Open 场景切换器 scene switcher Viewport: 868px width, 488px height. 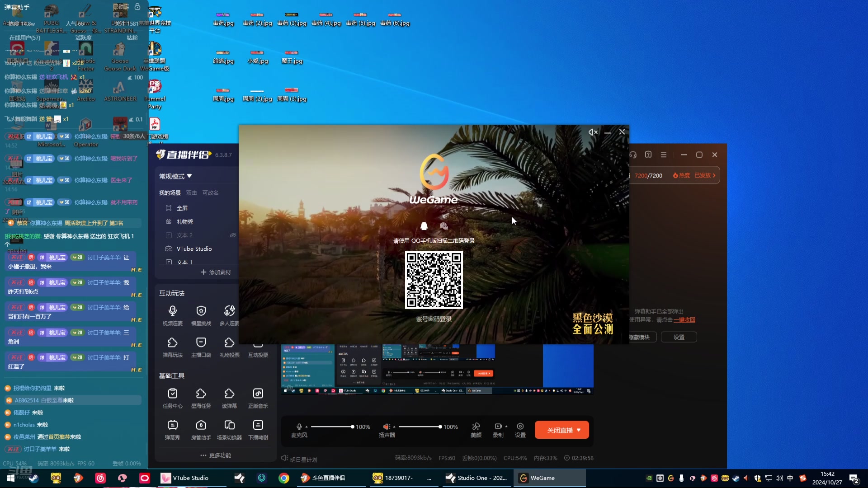(229, 430)
